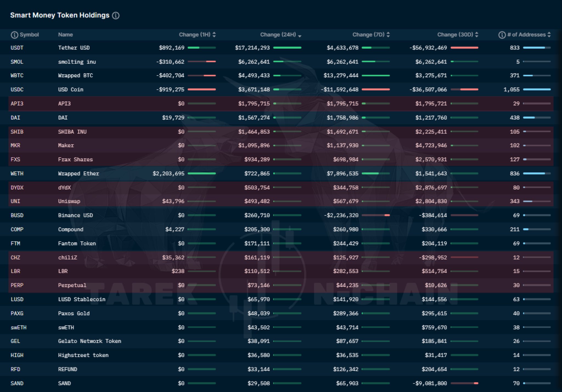Click SHIBA INU token name
This screenshot has width=562, height=392.
[72, 132]
